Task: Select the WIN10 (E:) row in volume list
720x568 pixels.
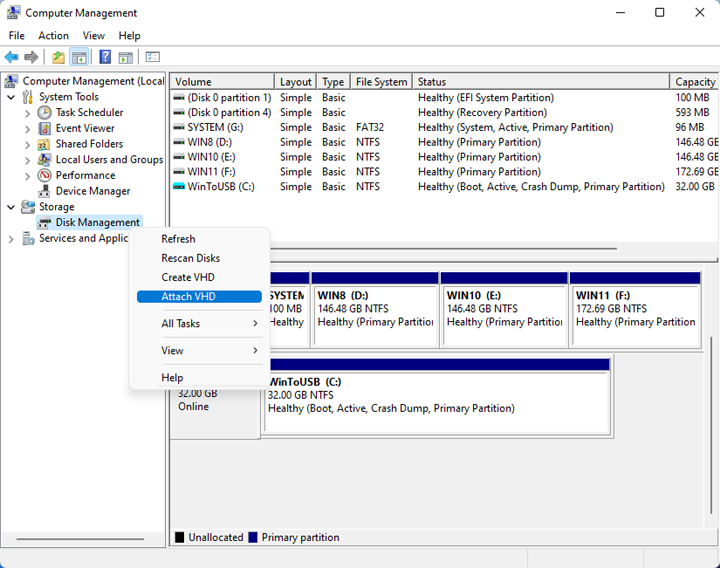Action: tap(443, 157)
